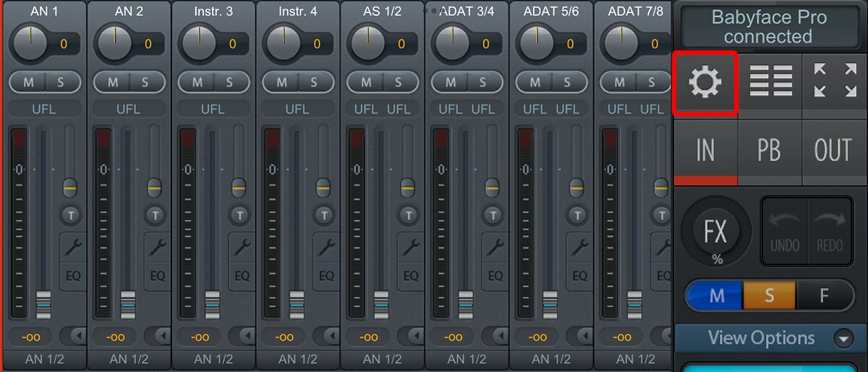
Task: Click the arrow beside AN 1 level readout
Action: pyautogui.click(x=72, y=336)
